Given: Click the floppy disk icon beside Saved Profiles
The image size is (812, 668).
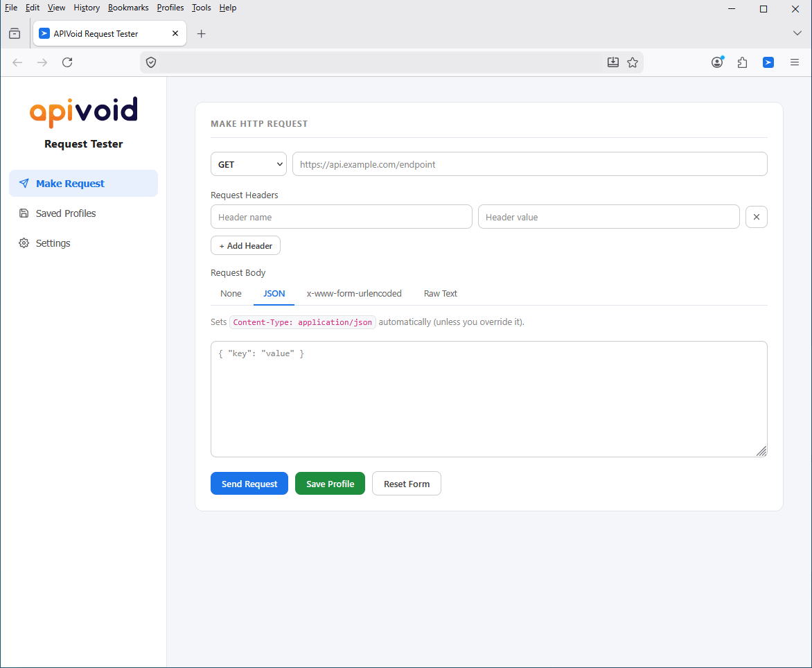Looking at the screenshot, I should [24, 213].
